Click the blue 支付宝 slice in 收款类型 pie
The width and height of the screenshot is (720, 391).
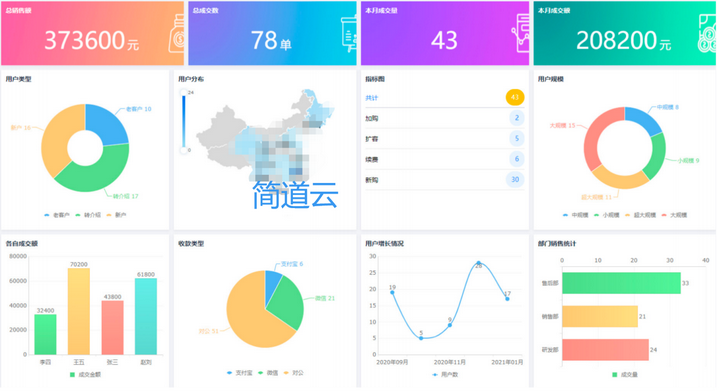(x=272, y=282)
